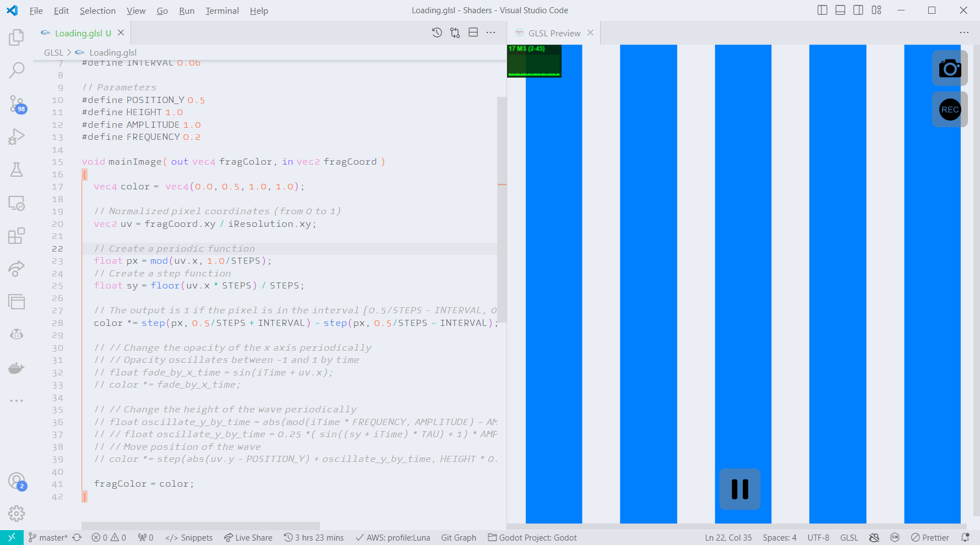Open the Extensions view

pyautogui.click(x=17, y=236)
